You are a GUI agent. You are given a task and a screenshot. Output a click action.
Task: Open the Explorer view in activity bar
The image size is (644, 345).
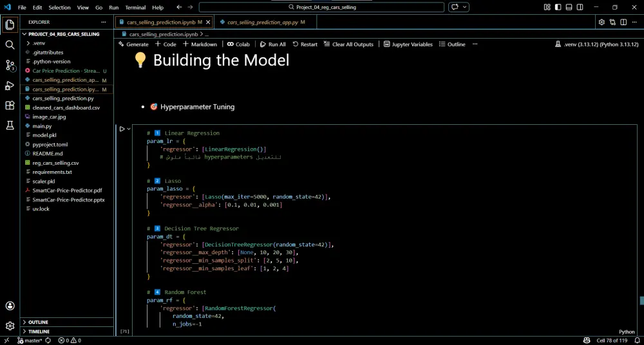[10, 24]
